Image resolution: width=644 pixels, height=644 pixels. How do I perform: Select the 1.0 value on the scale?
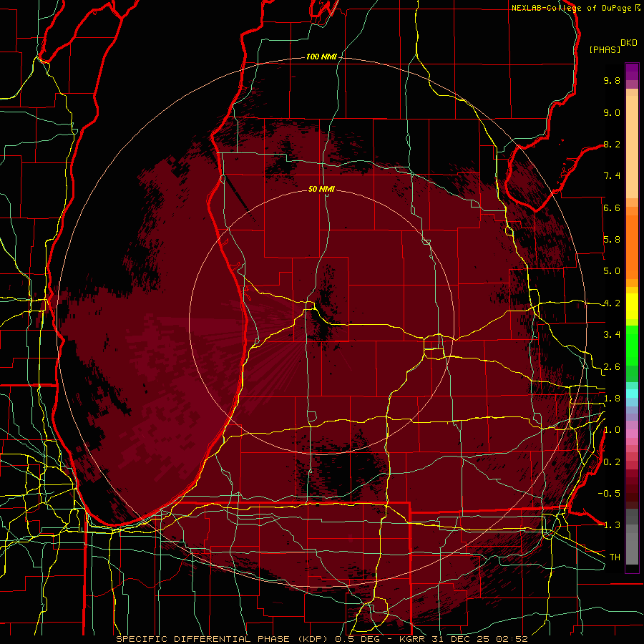pyautogui.click(x=612, y=430)
